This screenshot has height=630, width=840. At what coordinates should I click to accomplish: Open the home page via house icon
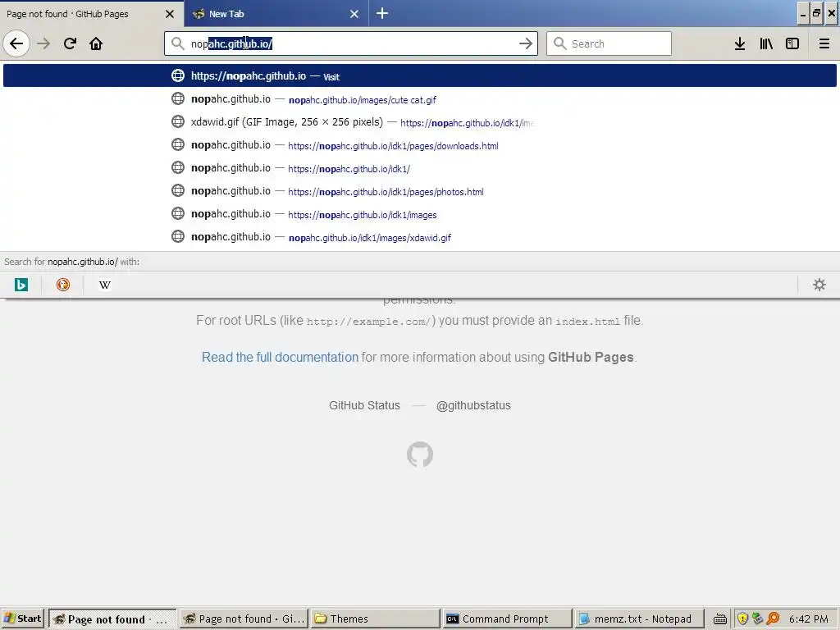pyautogui.click(x=96, y=43)
